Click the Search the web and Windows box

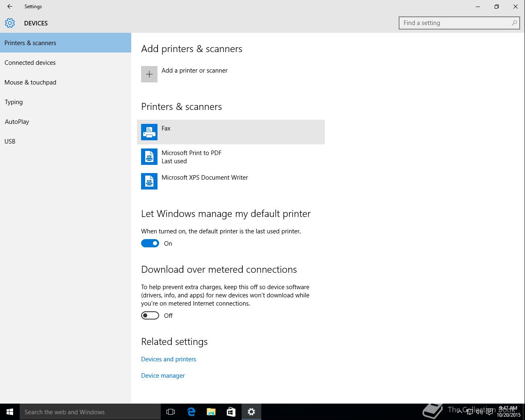[x=90, y=412]
